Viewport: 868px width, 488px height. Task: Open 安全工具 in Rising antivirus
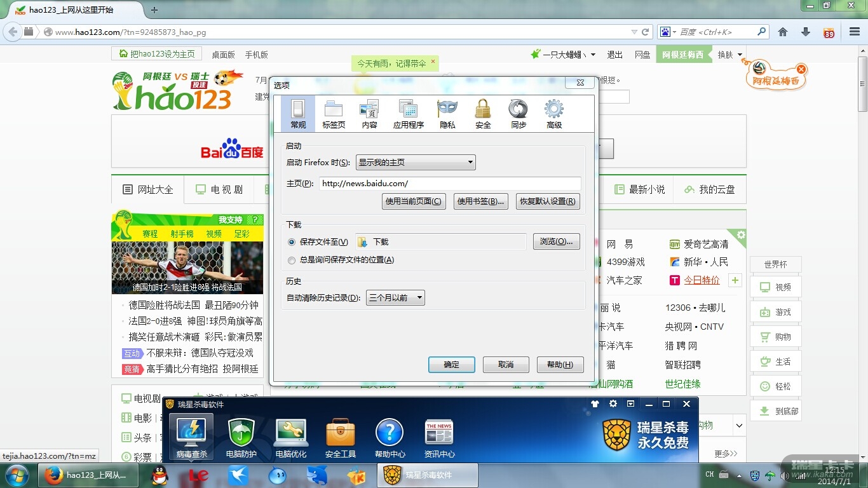click(x=340, y=437)
